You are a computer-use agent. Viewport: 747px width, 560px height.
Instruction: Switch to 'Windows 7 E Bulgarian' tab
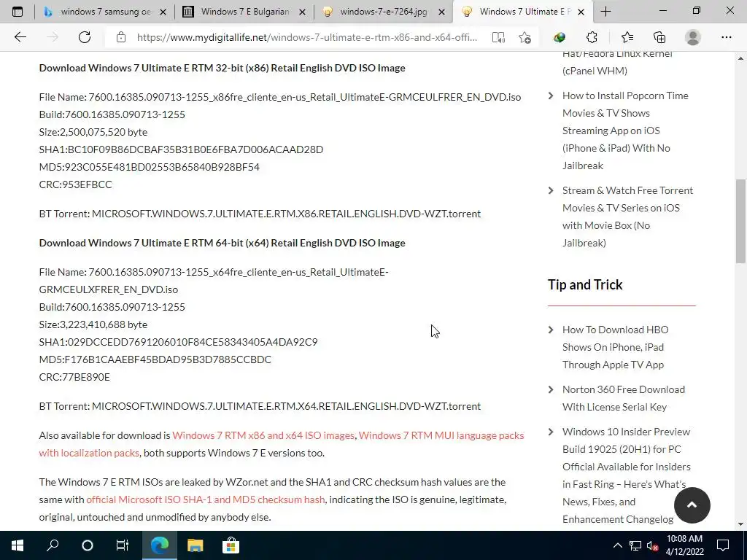[244, 12]
